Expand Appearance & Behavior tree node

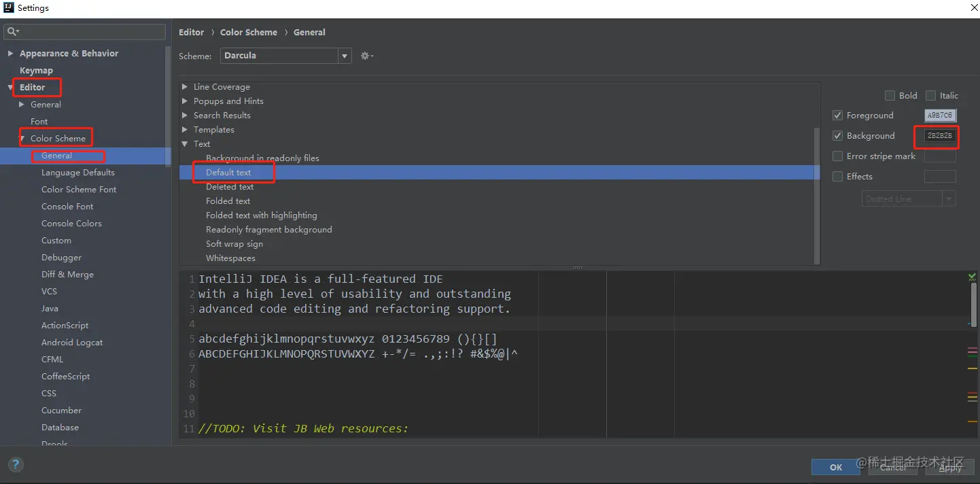click(x=10, y=54)
